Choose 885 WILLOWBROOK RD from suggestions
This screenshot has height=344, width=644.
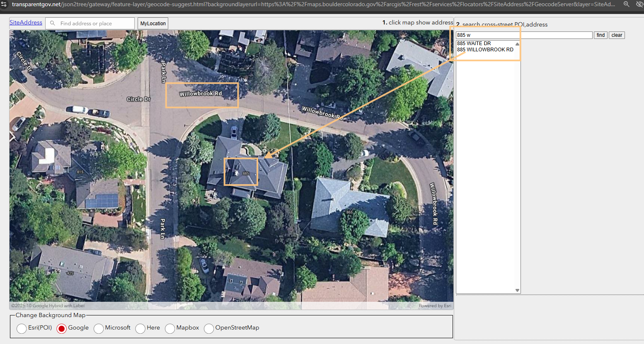(x=485, y=50)
